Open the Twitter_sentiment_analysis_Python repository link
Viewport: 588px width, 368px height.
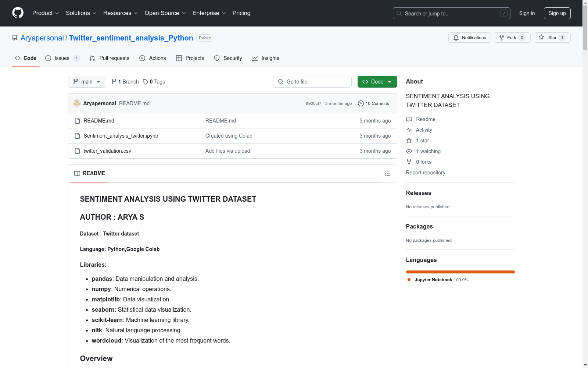[131, 38]
